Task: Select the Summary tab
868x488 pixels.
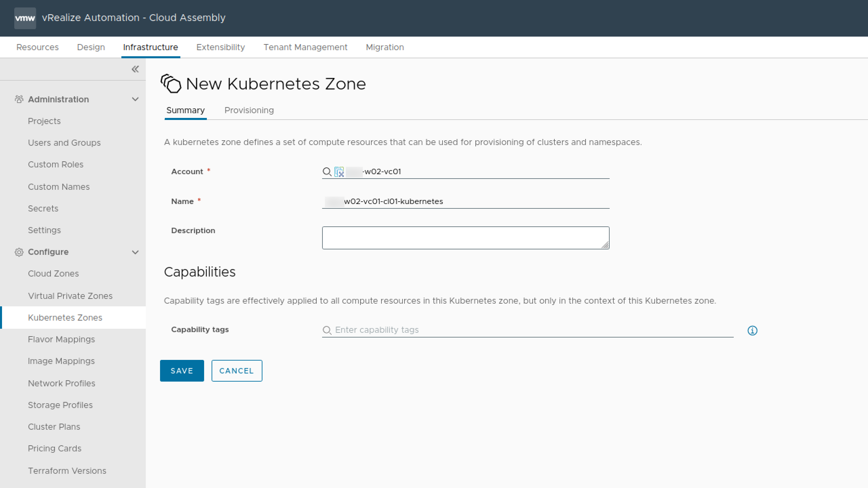Action: click(185, 110)
